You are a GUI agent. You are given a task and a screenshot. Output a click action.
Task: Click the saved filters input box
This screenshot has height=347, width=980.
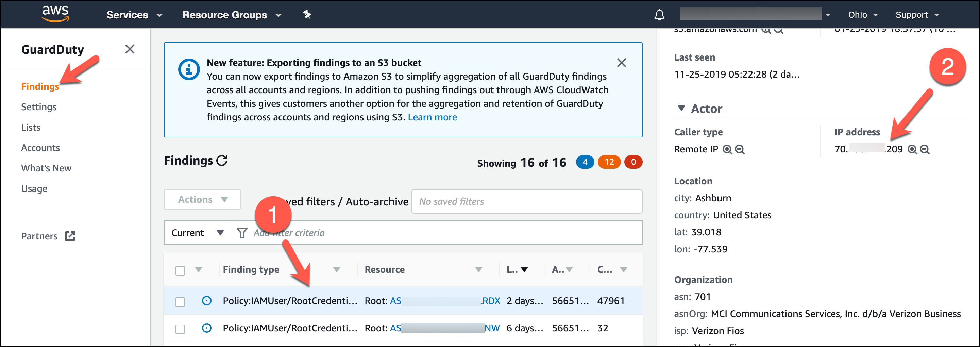point(526,202)
